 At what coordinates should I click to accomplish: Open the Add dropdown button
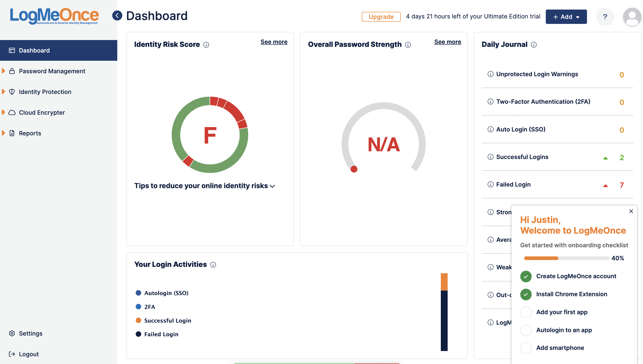pos(566,17)
